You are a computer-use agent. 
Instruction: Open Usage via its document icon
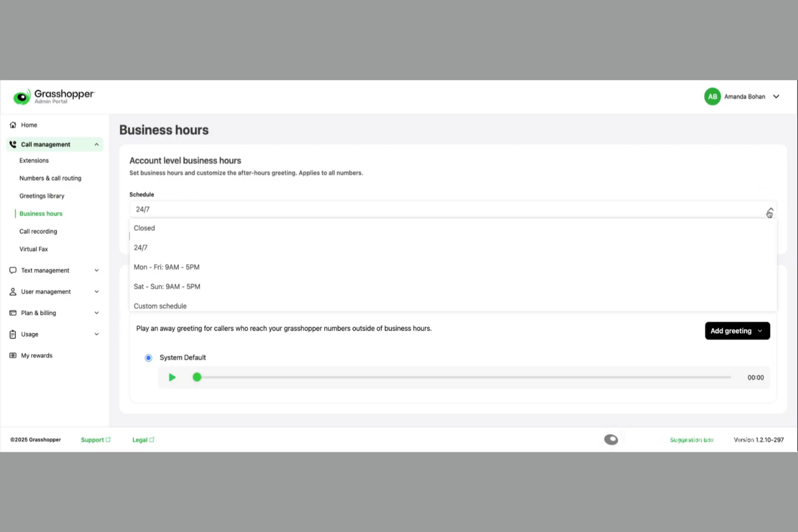click(x=12, y=334)
